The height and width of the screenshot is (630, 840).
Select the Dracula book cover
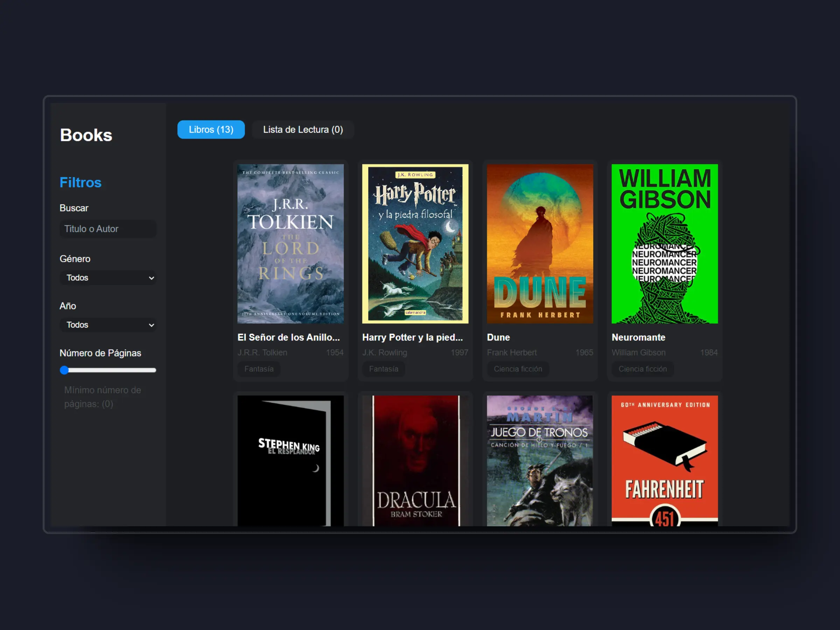(x=415, y=461)
